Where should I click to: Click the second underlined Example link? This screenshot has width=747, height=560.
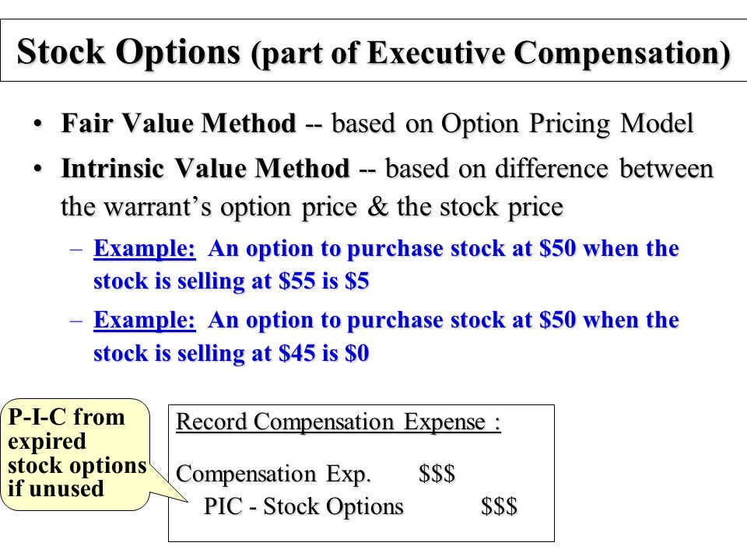point(145,320)
